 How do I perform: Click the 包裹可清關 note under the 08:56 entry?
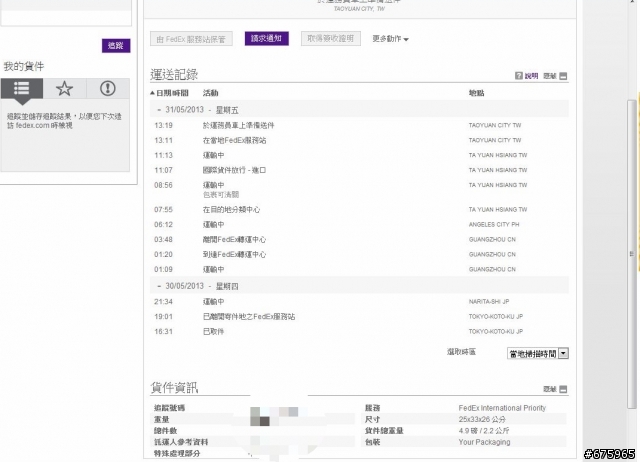221,195
